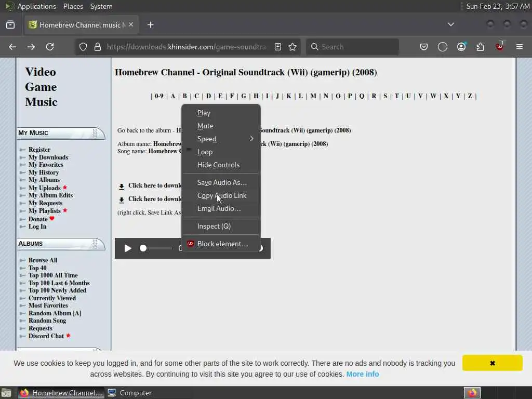The width and height of the screenshot is (532, 399).
Task: Open the Log In link
Action: tap(37, 227)
